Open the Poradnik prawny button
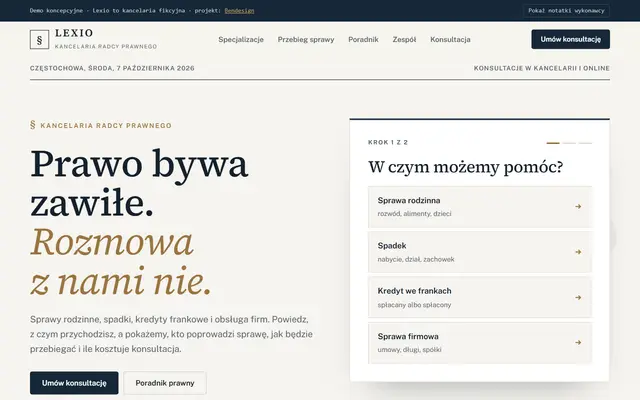640x400 pixels. (x=165, y=383)
